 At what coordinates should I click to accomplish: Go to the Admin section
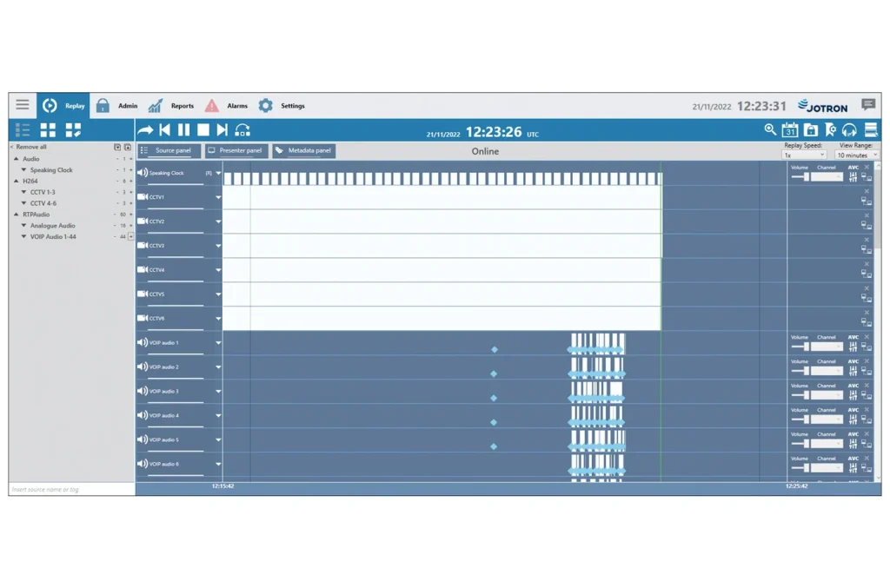click(117, 105)
